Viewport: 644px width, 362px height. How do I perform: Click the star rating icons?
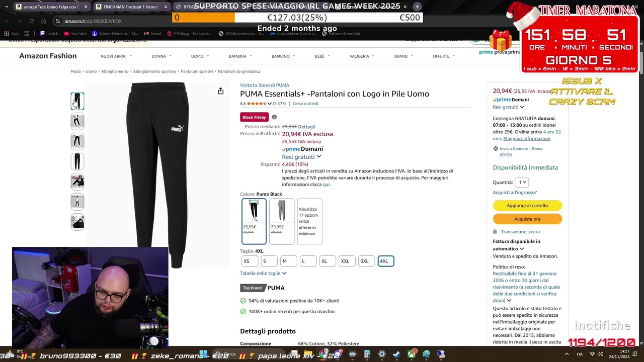point(257,104)
